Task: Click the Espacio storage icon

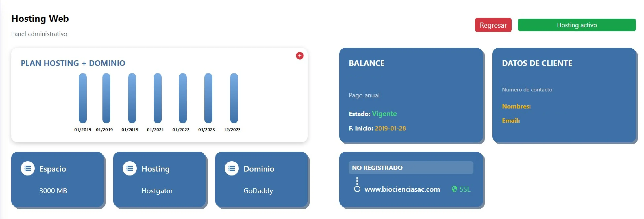Action: 28,168
